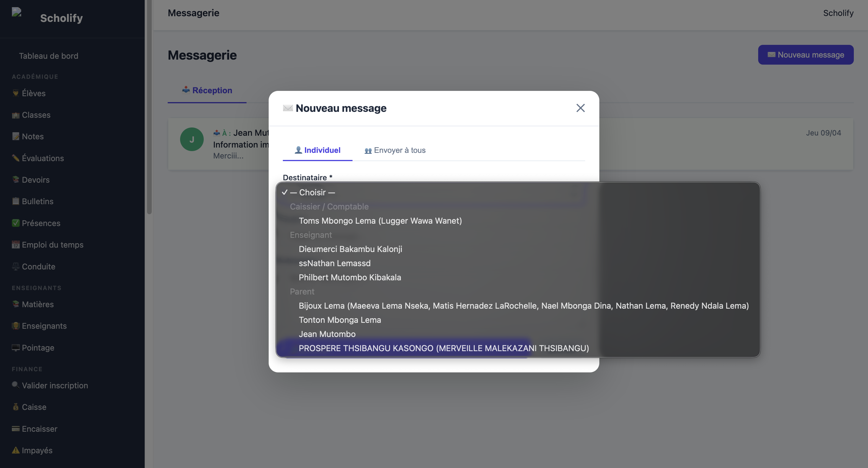868x468 pixels.
Task: Choose Philbert Mutombo Kibakala as recipient
Action: coord(518,277)
